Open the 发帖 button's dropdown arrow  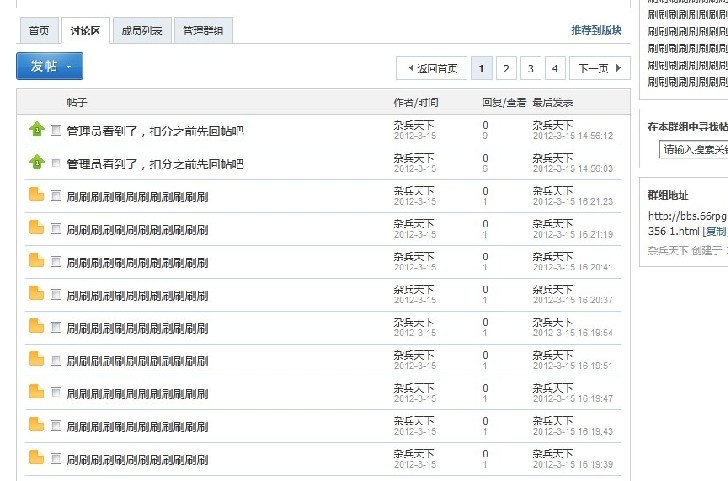(69, 67)
